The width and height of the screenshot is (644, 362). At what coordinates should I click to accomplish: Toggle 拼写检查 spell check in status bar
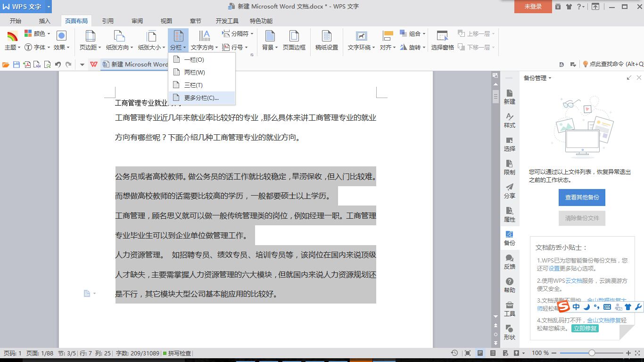point(177,353)
